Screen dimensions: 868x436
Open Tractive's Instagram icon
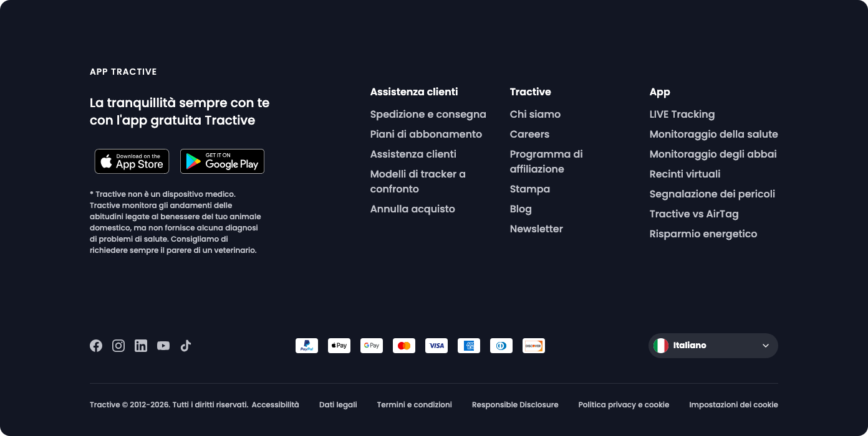(x=118, y=346)
